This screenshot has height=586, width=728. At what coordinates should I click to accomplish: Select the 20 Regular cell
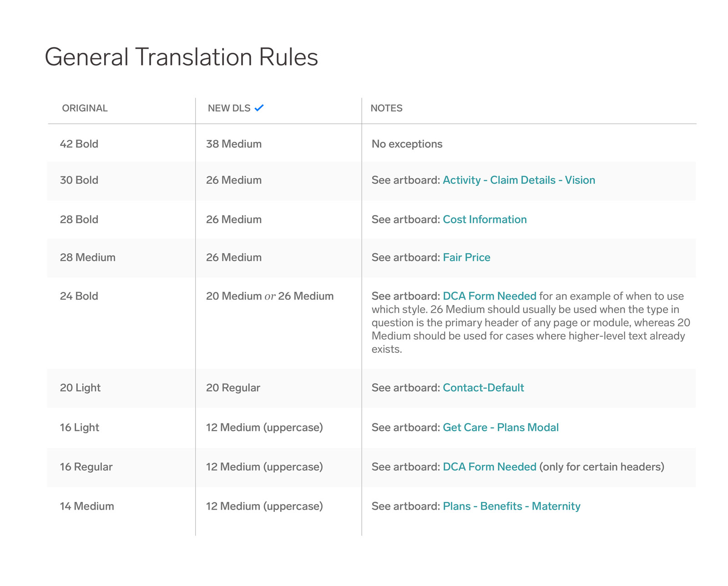point(233,388)
